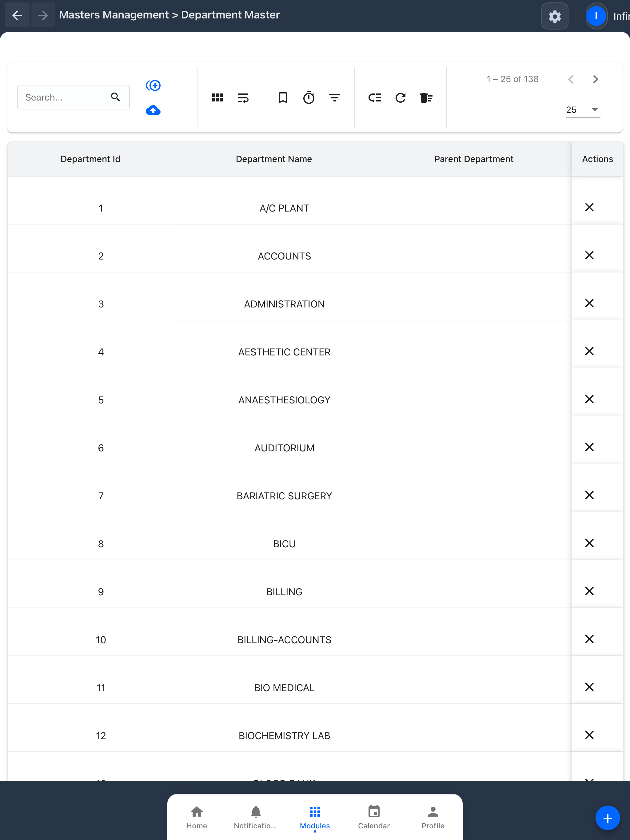The image size is (630, 840).
Task: Open the bookmark icon in toolbar
Action: point(283,97)
